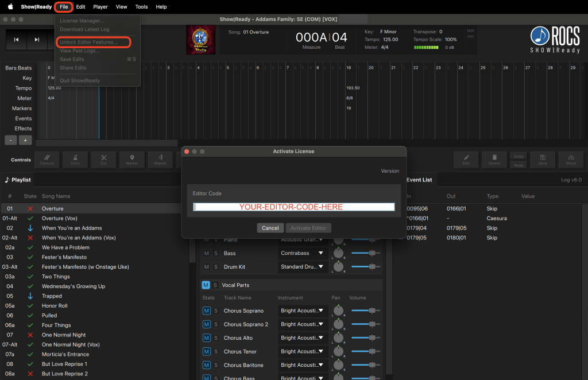Add a Marker with the pin icon

point(132,159)
